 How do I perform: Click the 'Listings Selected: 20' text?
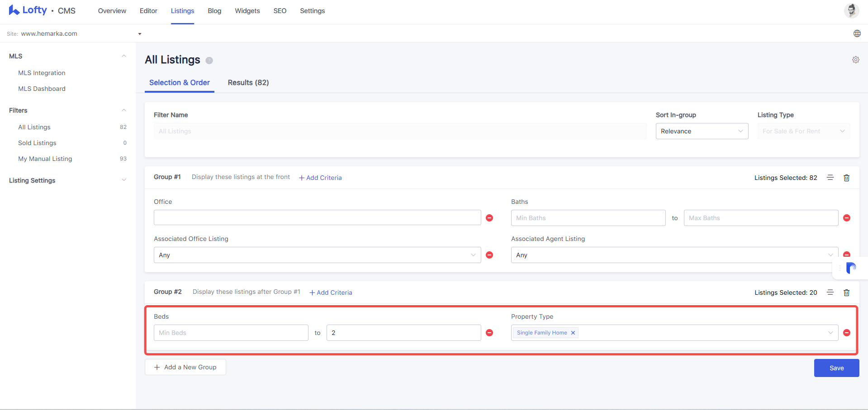(786, 292)
